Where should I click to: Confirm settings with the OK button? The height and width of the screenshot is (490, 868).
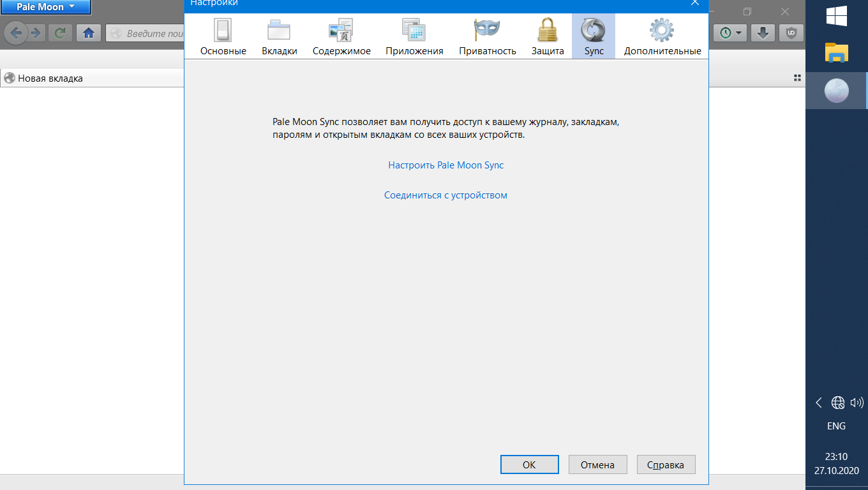tap(529, 464)
